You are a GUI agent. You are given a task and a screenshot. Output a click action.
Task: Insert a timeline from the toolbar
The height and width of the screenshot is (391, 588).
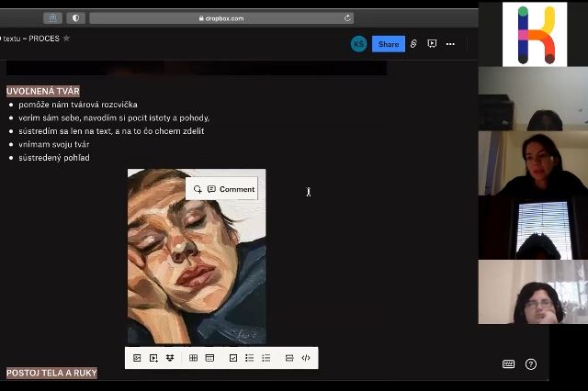[x=209, y=358]
